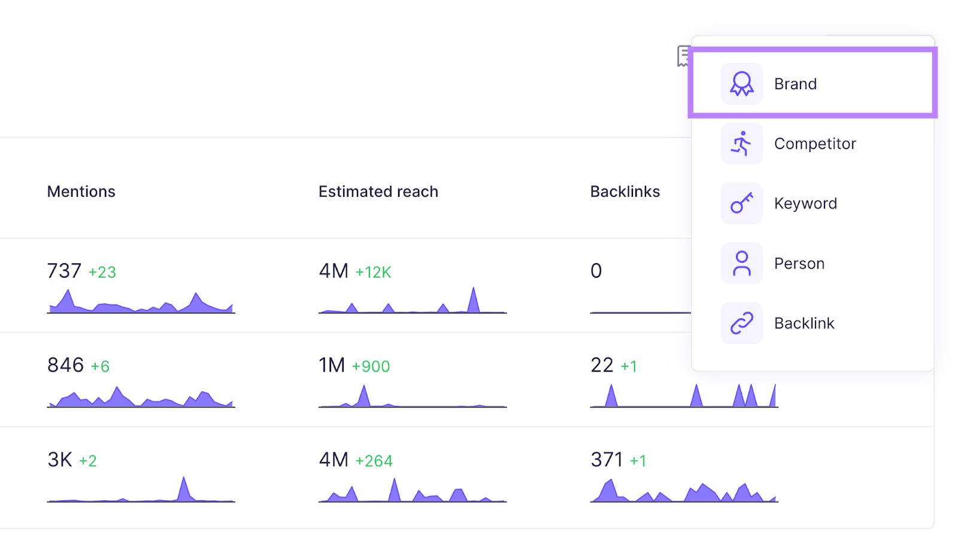Click the "Estimated reach" column header

(x=378, y=191)
